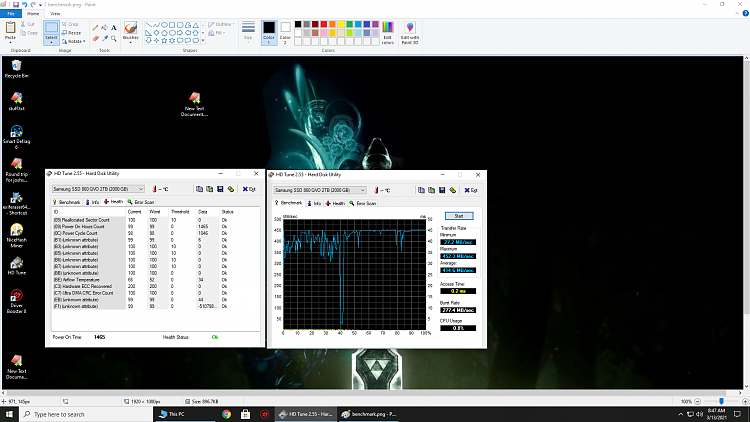Expand the Shapes gallery More arrow
This screenshot has height=422, width=750.
pos(203,41)
